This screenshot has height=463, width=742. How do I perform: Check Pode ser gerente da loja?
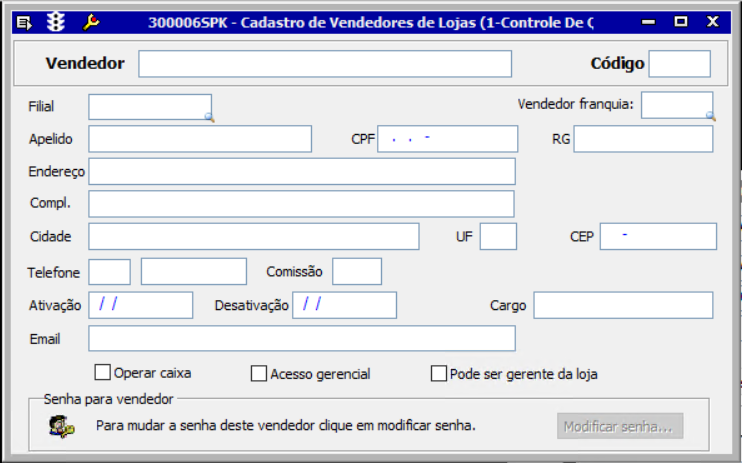[439, 373]
